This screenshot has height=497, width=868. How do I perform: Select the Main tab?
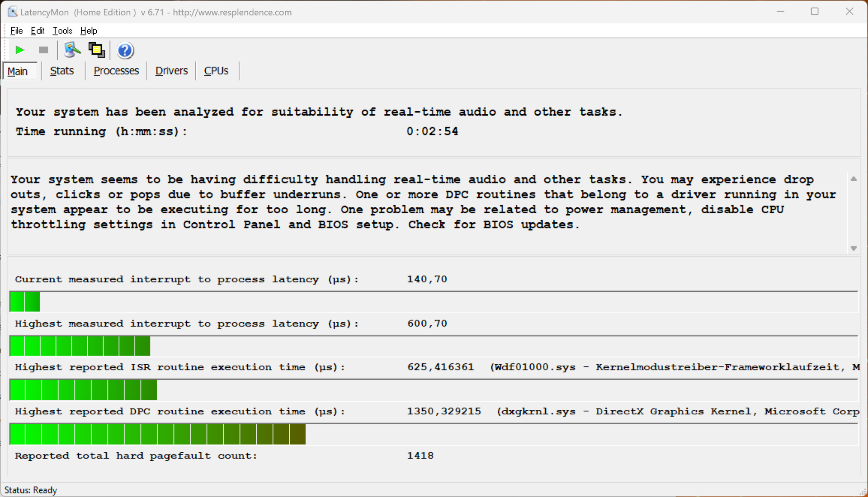tap(18, 71)
